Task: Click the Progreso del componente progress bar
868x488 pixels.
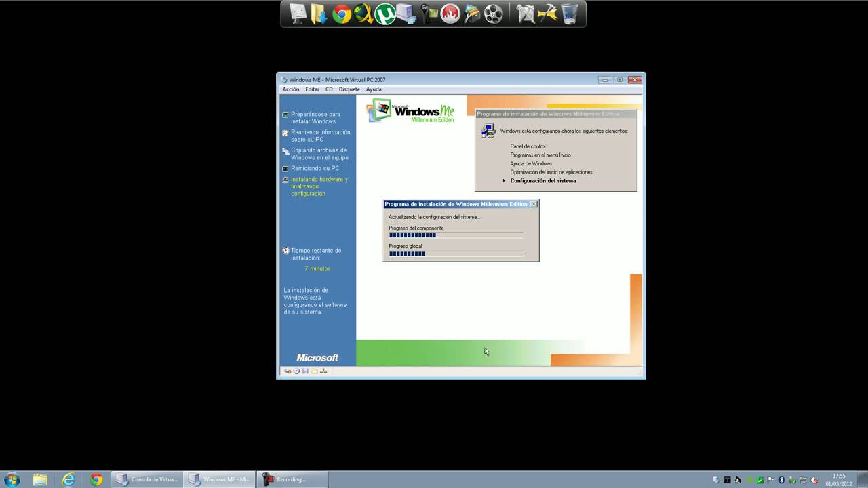Action: (x=456, y=235)
